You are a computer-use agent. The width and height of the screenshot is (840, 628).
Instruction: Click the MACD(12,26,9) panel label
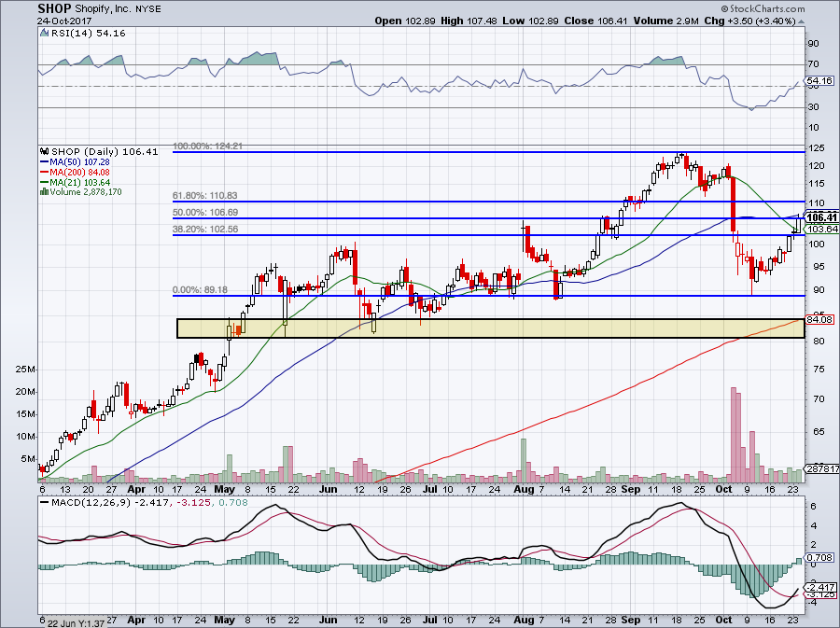[91, 503]
